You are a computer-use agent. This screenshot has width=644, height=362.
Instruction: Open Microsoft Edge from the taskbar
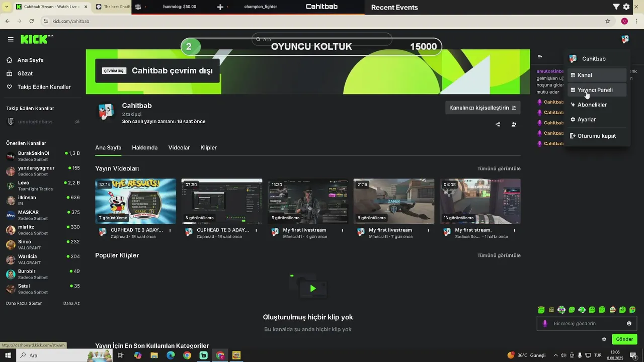pyautogui.click(x=171, y=355)
